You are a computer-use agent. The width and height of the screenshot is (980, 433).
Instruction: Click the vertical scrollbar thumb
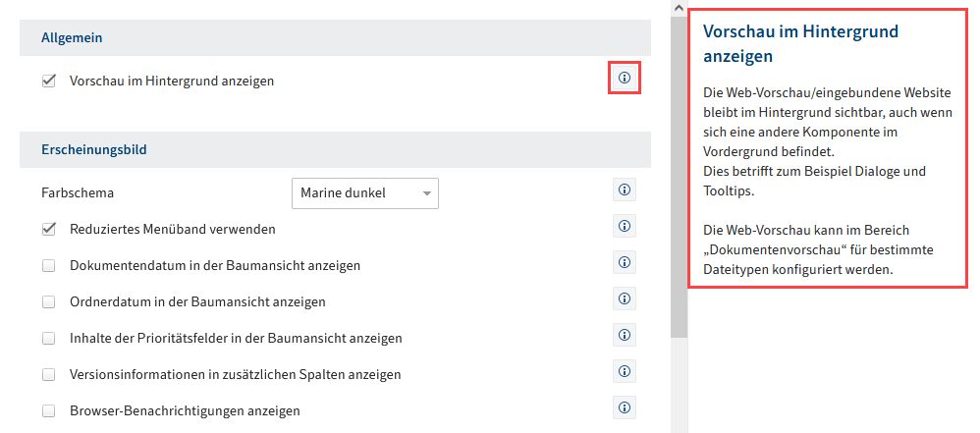(x=679, y=178)
